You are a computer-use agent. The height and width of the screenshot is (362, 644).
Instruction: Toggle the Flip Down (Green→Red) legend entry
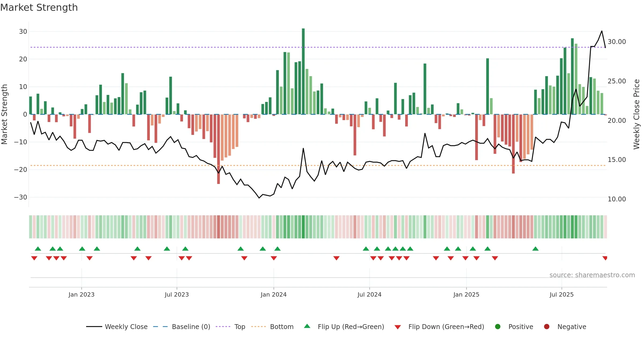tap(439, 327)
